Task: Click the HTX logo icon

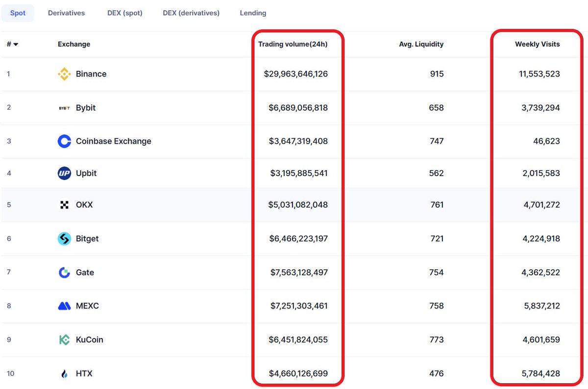Action: click(x=64, y=374)
